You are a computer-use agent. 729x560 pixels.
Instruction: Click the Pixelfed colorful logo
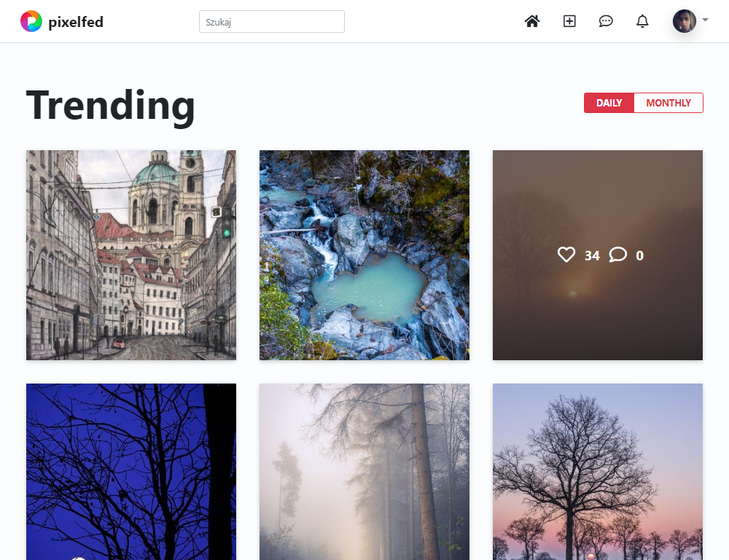(x=31, y=21)
